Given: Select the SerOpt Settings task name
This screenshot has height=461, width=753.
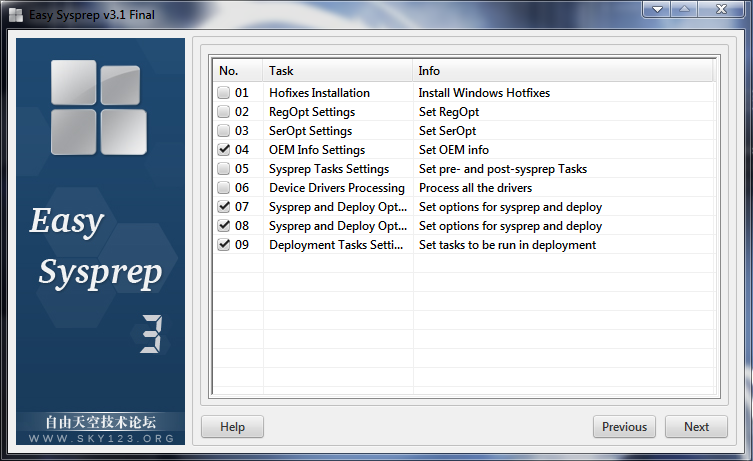Looking at the screenshot, I should tap(310, 131).
